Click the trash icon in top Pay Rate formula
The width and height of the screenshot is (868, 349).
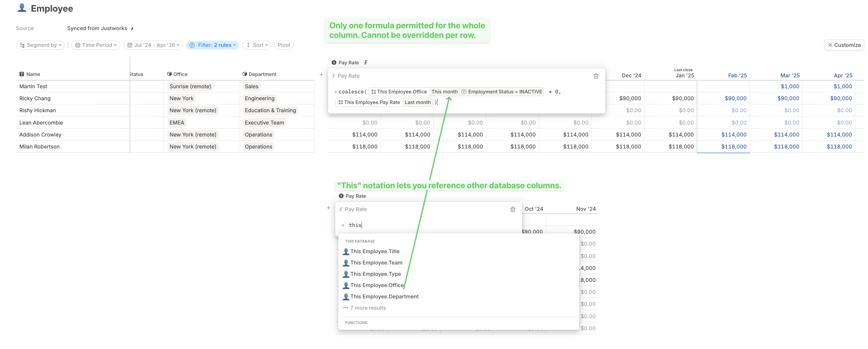coord(596,76)
